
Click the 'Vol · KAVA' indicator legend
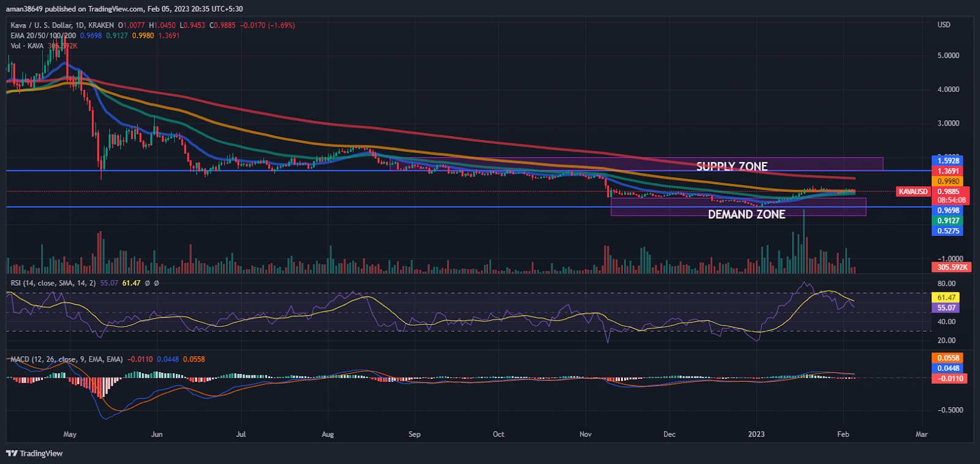28,46
